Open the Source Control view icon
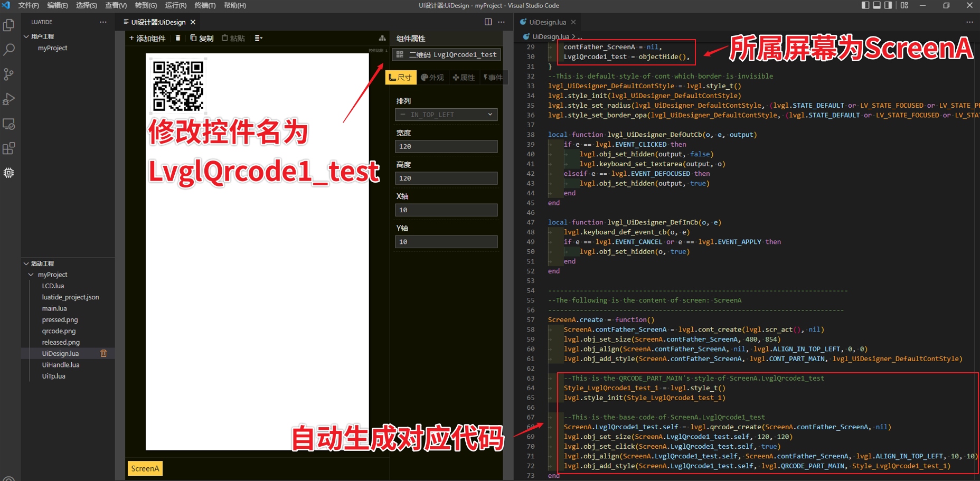The image size is (980, 481). click(8, 74)
